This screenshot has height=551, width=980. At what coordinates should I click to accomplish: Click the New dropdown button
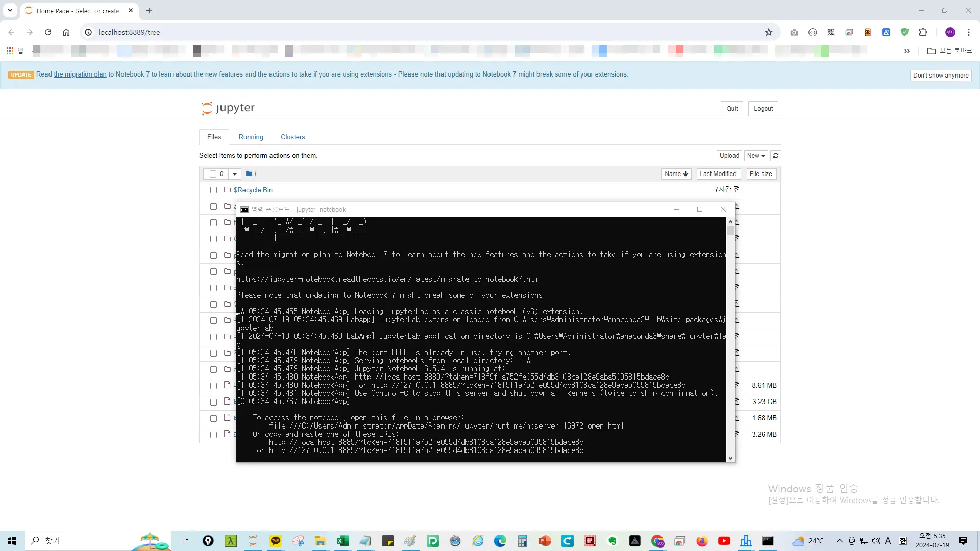tap(756, 156)
